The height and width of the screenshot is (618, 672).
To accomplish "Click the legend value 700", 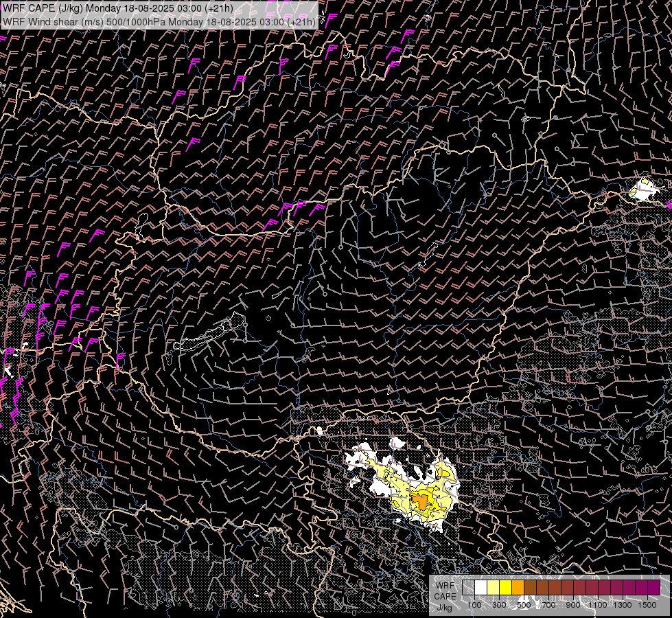I will point(548,605).
